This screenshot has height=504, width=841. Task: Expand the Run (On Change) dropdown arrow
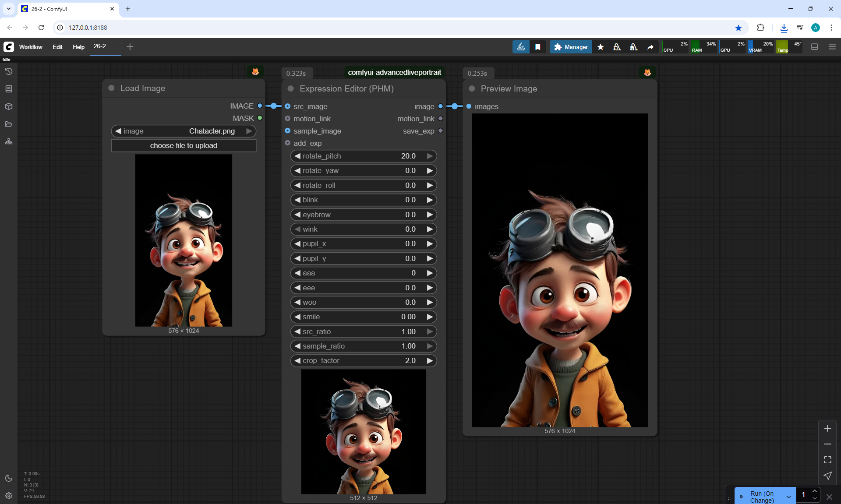click(788, 497)
